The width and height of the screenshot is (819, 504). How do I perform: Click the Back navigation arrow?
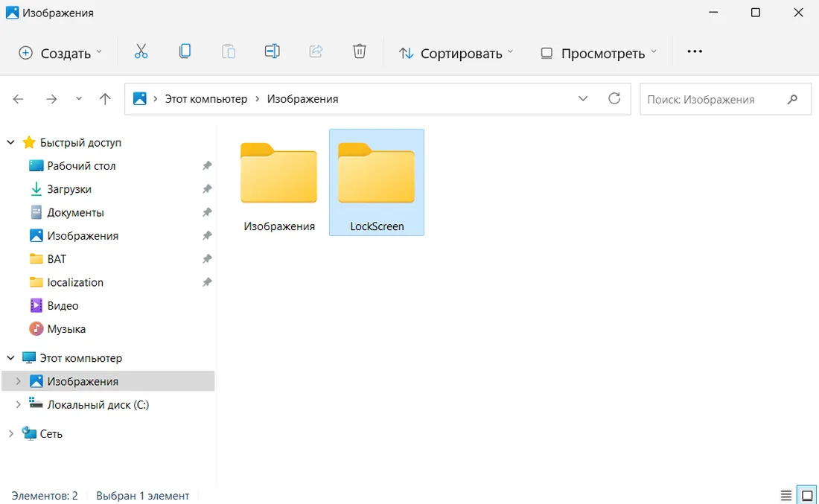[x=19, y=99]
